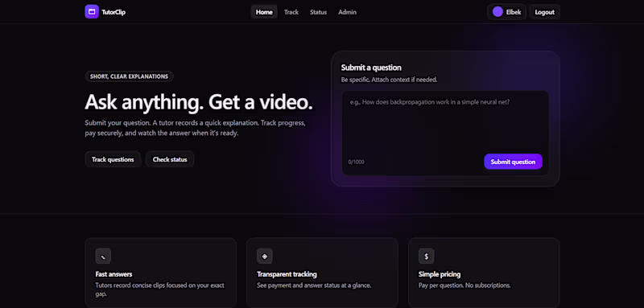Click the 'Ask anything. Get a video.' headline
This screenshot has width=644, height=308.
point(199,102)
